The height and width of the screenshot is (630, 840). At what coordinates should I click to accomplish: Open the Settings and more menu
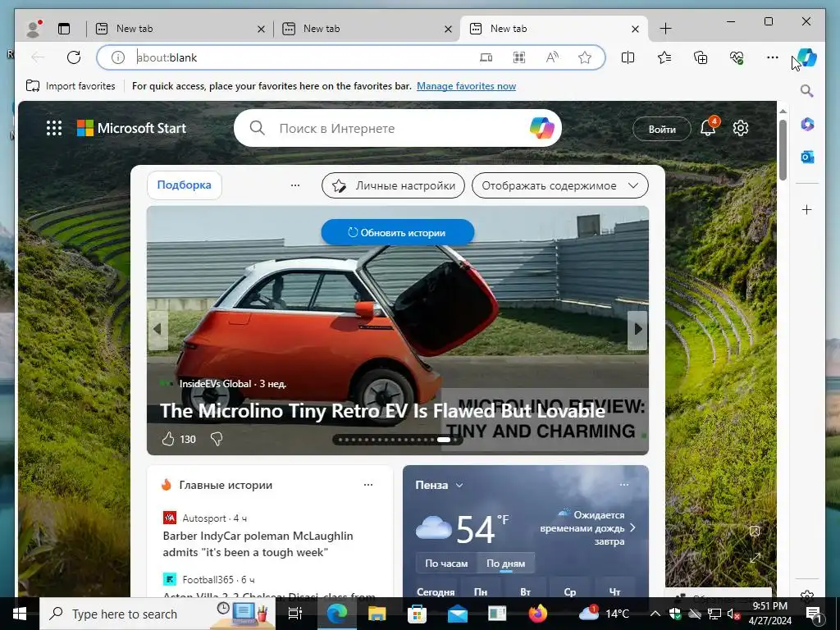click(x=773, y=57)
